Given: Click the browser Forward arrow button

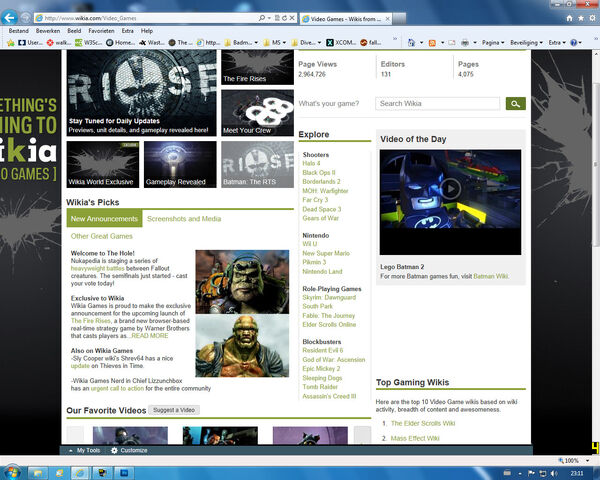Looking at the screenshot, I should click(x=26, y=18).
